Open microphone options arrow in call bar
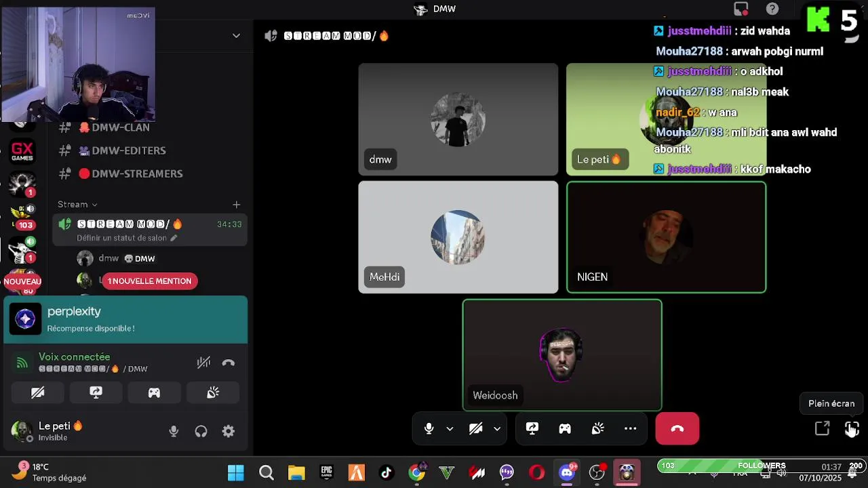This screenshot has height=488, width=868. 450,428
